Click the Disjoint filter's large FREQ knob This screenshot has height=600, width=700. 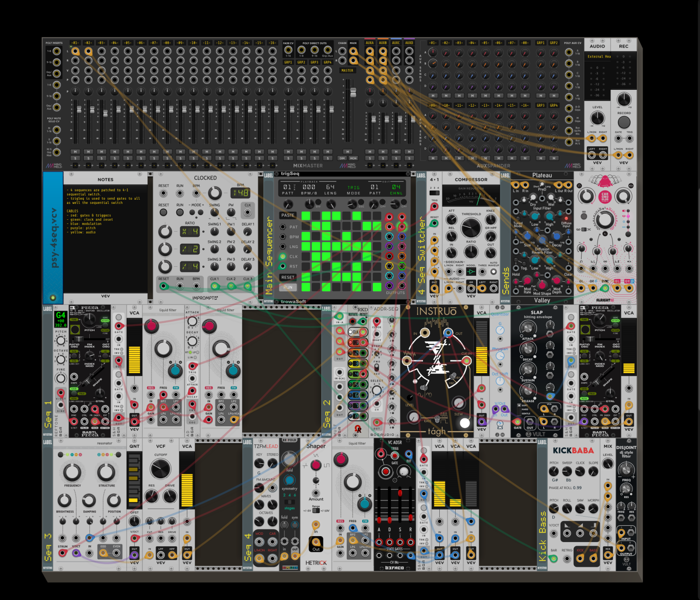pos(626,469)
